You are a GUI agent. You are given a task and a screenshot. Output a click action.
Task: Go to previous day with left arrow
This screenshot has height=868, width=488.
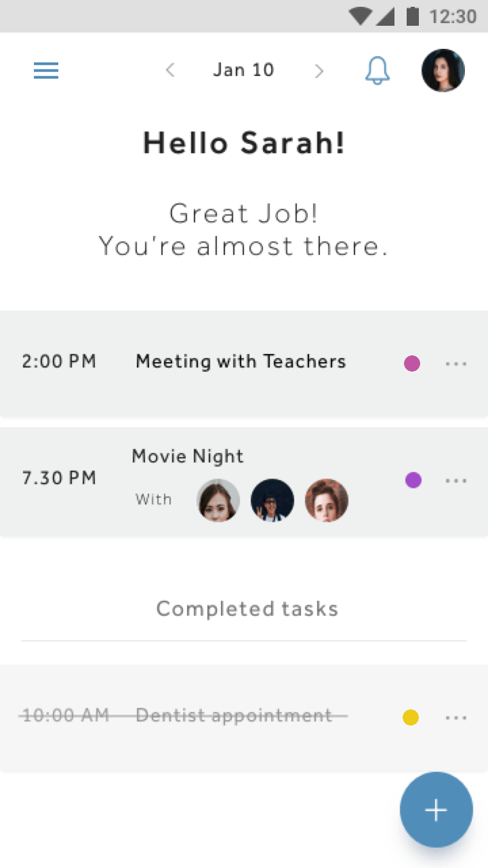[170, 70]
